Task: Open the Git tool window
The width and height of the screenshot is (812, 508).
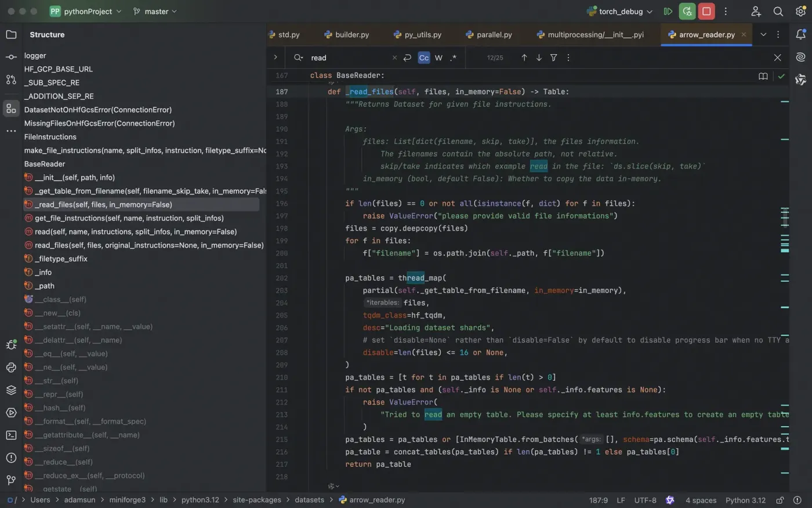Action: pos(11,480)
